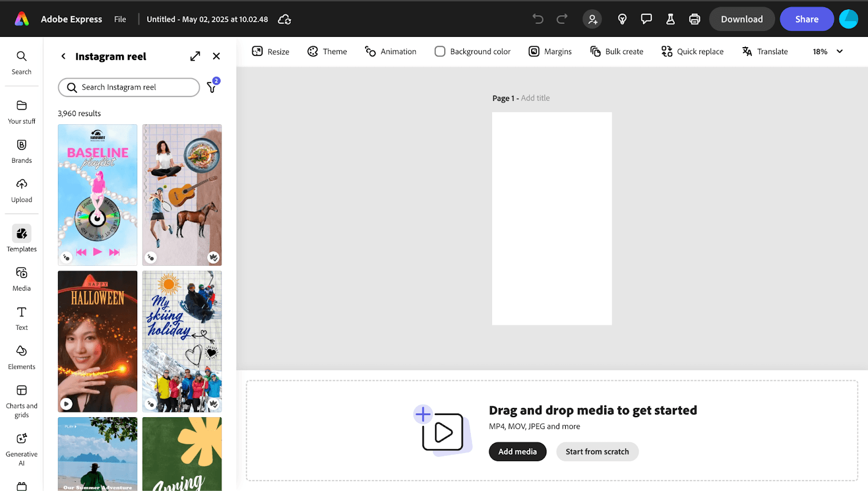Select the My skiing holiday template
The height and width of the screenshot is (491, 868).
pos(182,341)
